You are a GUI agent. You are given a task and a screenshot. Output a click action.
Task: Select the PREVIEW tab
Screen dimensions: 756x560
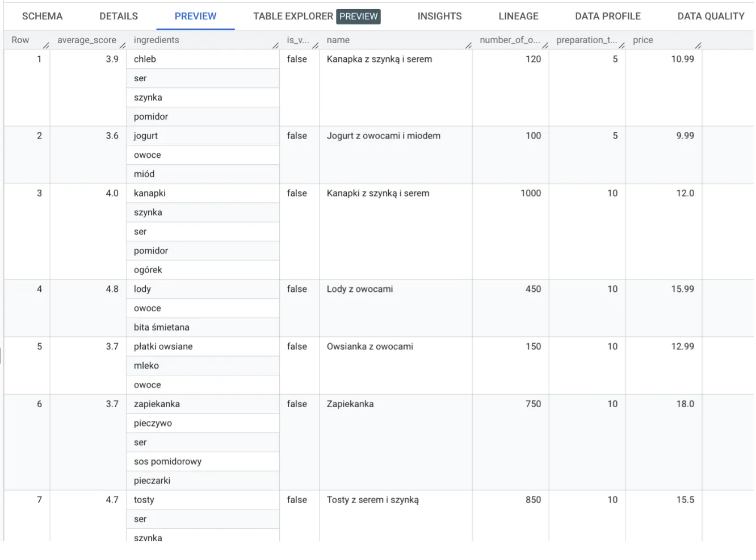pos(195,16)
